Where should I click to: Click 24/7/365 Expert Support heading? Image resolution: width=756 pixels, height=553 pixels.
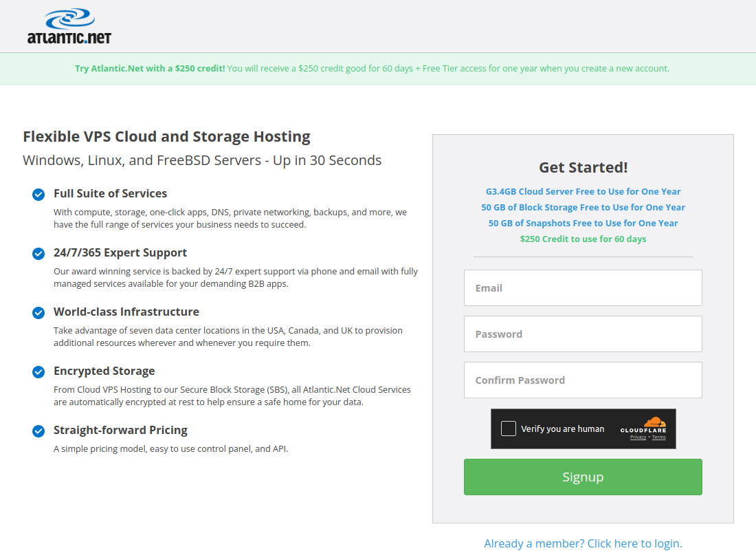[x=120, y=253]
